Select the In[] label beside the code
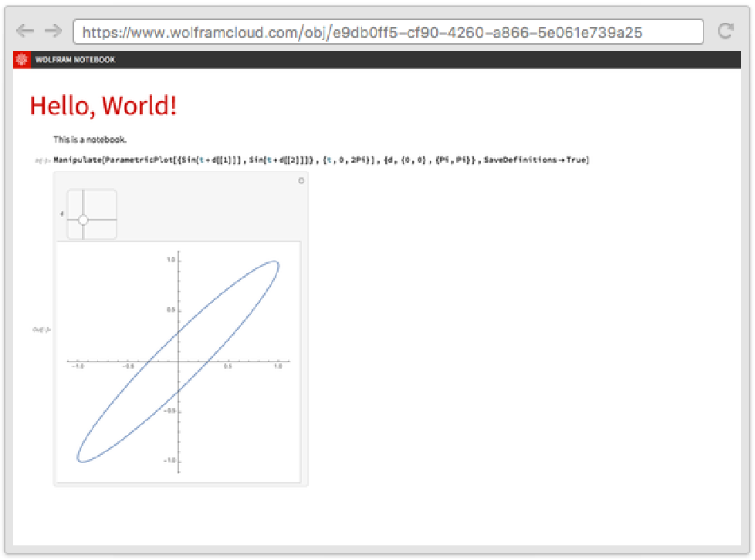This screenshot has height=560, width=755. tap(42, 160)
